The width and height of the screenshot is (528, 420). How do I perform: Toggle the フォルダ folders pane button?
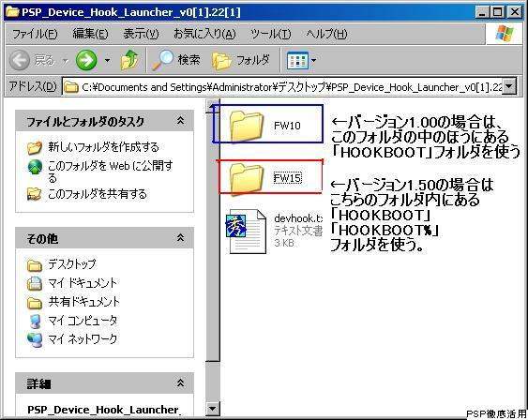240,61
